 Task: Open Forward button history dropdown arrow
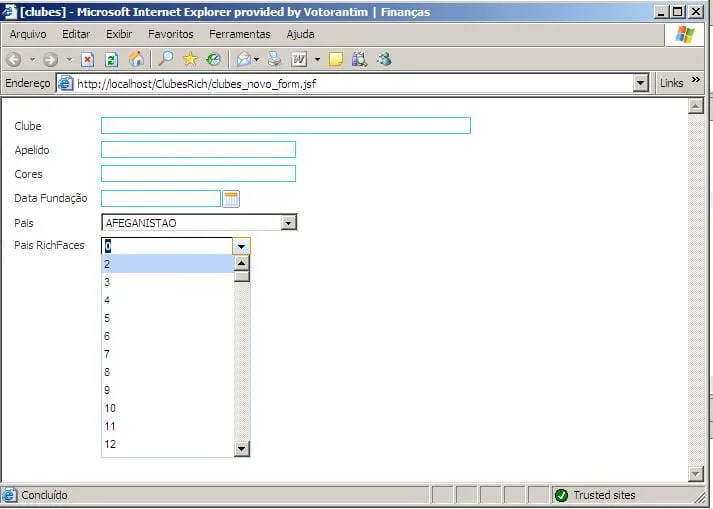coord(69,60)
